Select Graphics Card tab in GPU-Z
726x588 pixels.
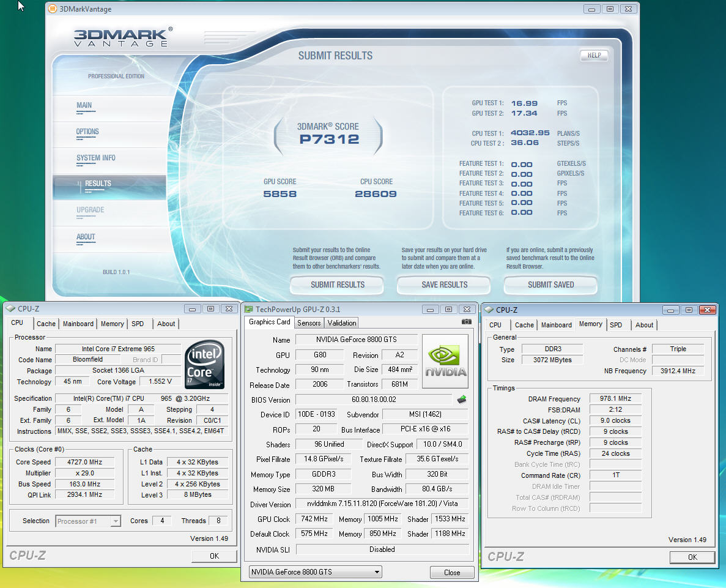(270, 322)
